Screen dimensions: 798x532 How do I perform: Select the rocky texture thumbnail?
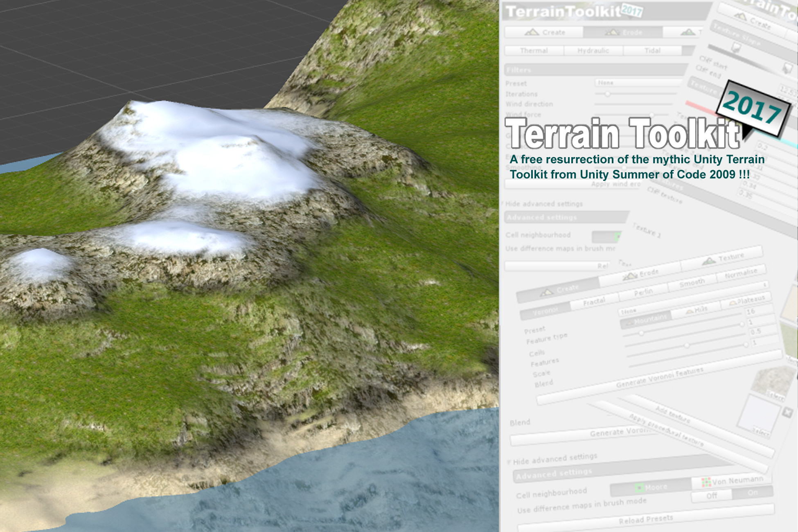point(773,383)
